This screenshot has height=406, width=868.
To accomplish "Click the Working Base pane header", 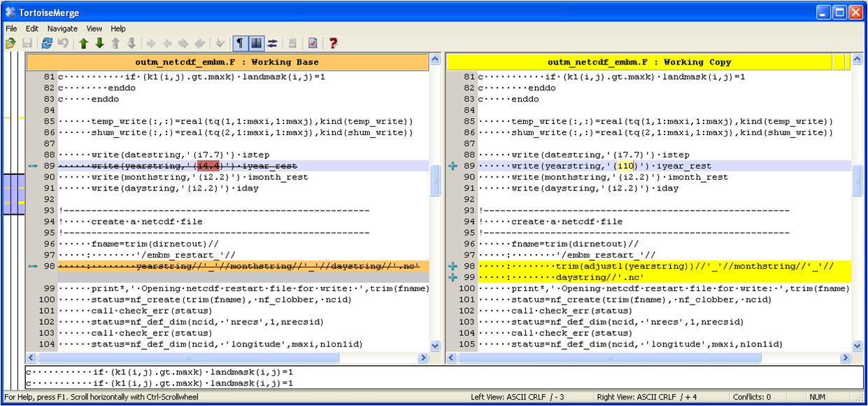I will [x=227, y=62].
